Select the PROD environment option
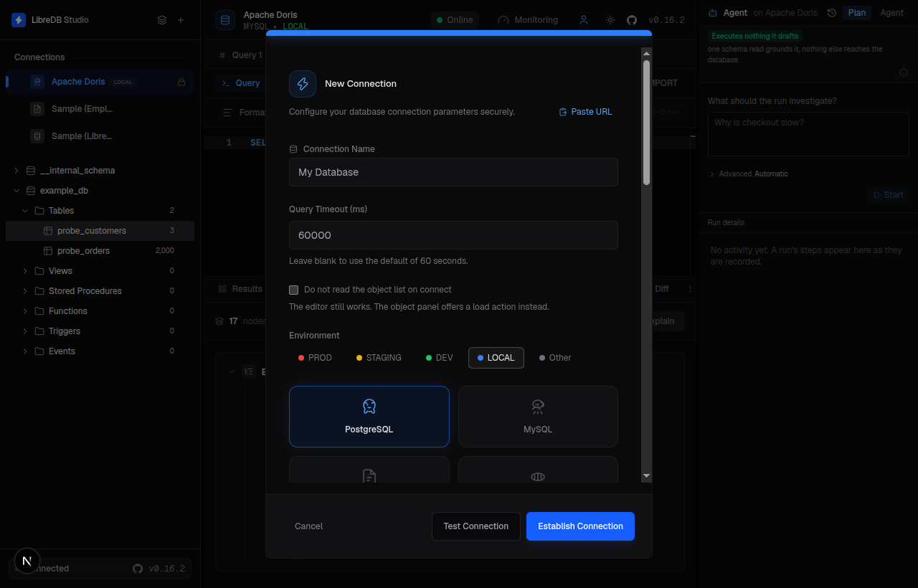This screenshot has width=918, height=588. [315, 358]
